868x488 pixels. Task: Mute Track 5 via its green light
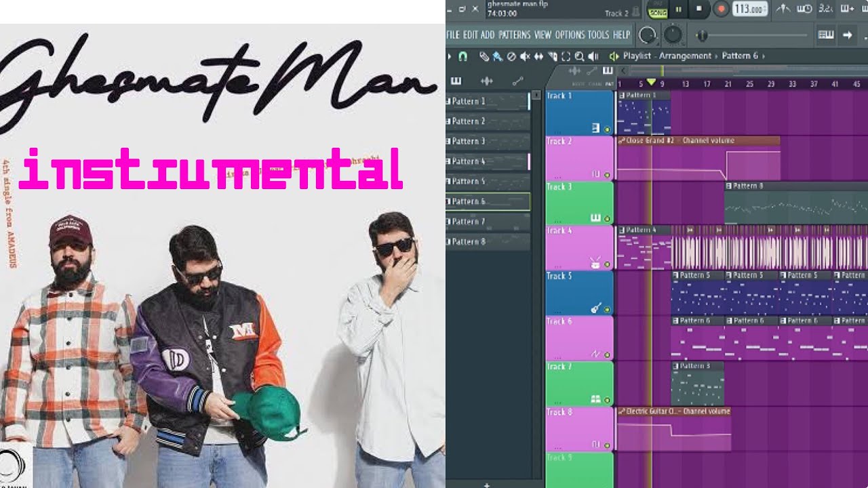point(608,310)
